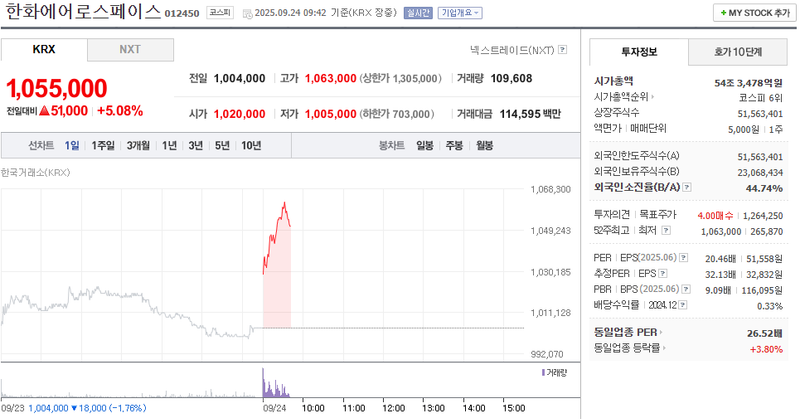This screenshot has height=419, width=800.
Task: Click the 코스피 6위 ranking value
Action: point(761,97)
